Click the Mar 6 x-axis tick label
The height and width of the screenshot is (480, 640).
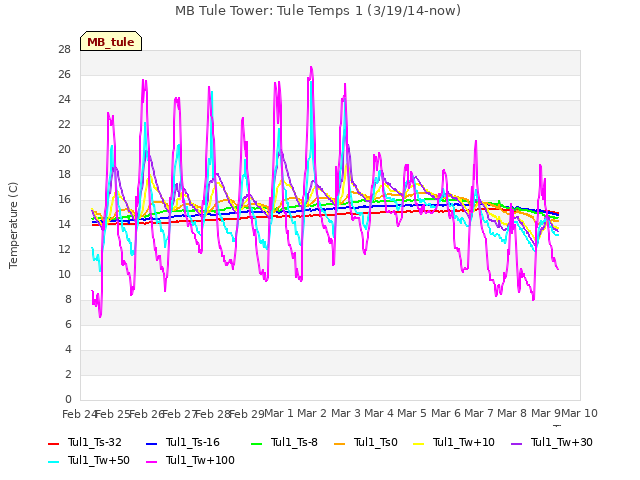click(x=446, y=413)
